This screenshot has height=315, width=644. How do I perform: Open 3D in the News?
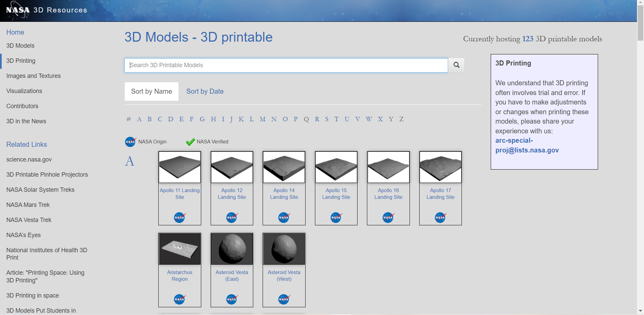[26, 121]
